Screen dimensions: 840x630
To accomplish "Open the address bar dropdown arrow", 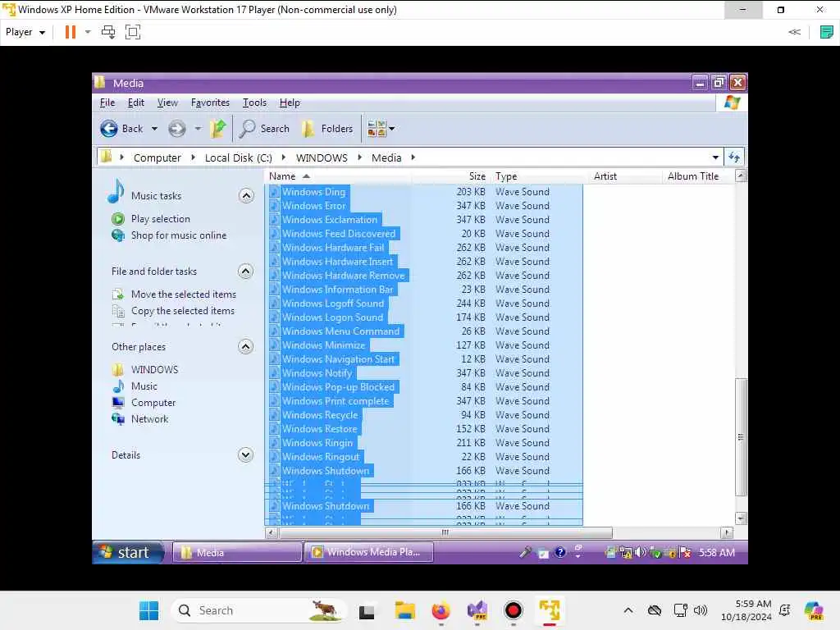I will point(715,157).
